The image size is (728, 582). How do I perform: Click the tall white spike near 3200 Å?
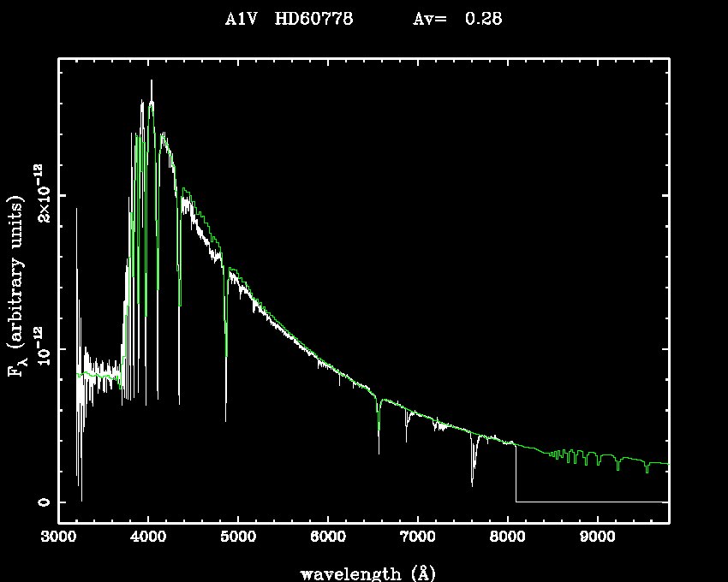click(x=76, y=210)
